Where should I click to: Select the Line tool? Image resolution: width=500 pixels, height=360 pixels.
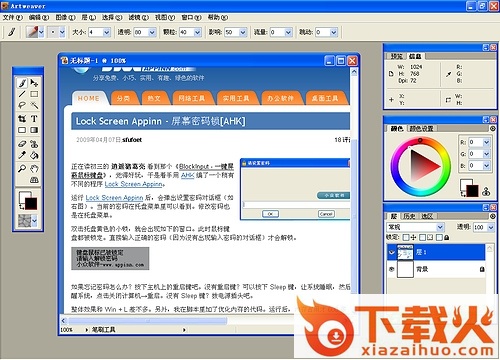[22, 94]
